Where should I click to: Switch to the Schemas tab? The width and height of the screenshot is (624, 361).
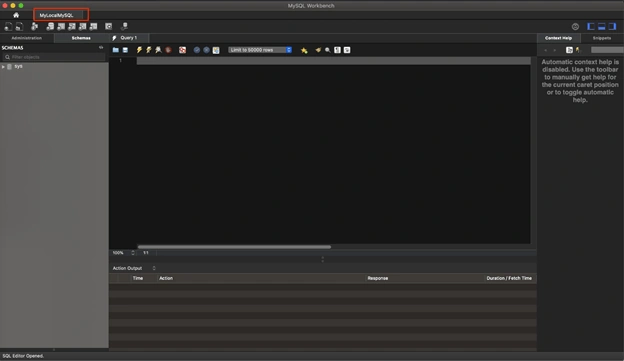coord(81,38)
